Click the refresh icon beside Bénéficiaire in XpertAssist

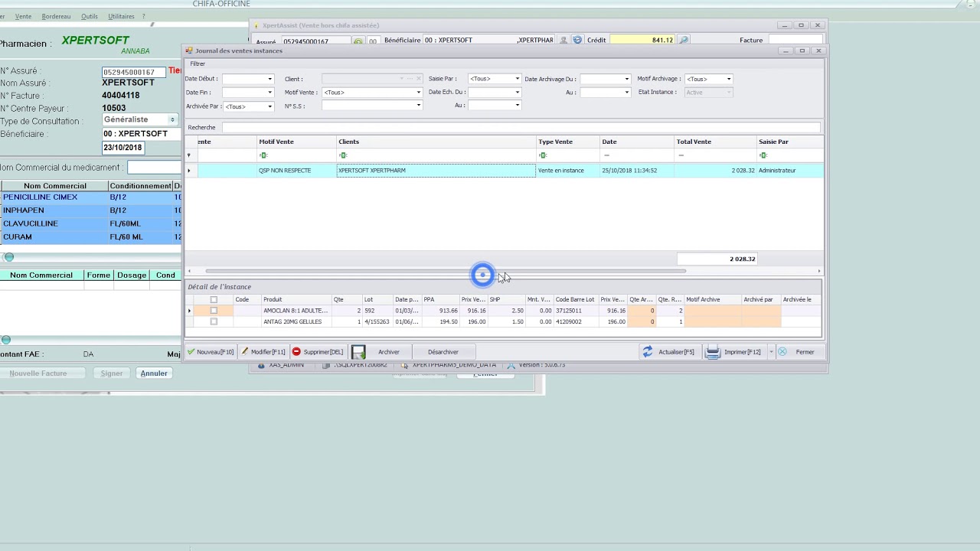[x=577, y=41]
